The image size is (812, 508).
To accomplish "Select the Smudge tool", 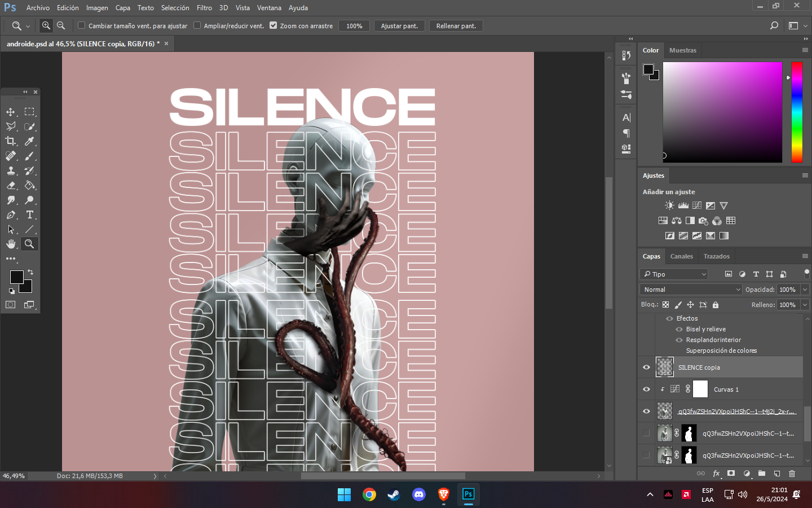I will coord(11,200).
